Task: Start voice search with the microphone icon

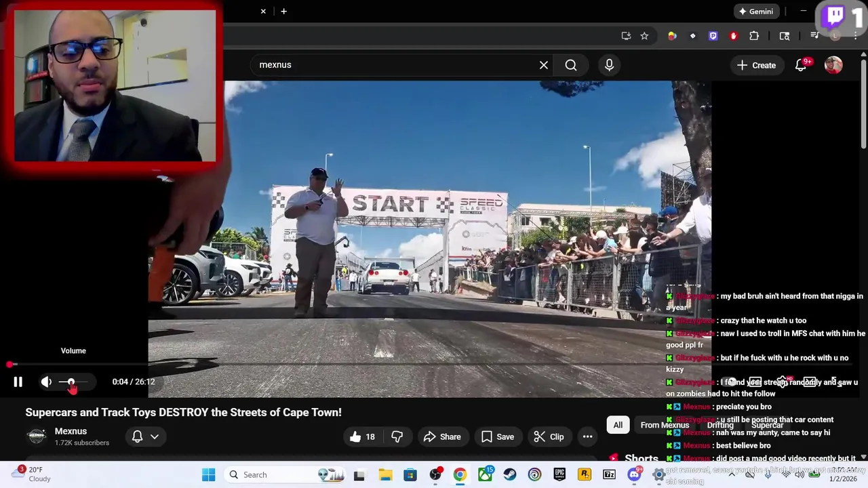Action: pyautogui.click(x=609, y=65)
